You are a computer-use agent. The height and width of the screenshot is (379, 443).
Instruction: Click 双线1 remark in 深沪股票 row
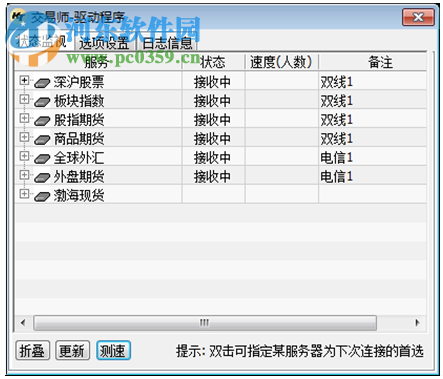click(336, 82)
